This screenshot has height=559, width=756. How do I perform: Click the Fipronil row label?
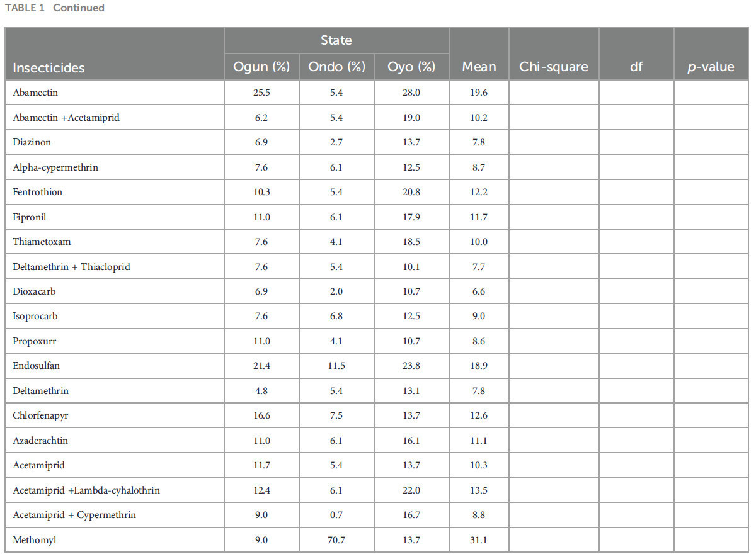click(x=30, y=217)
